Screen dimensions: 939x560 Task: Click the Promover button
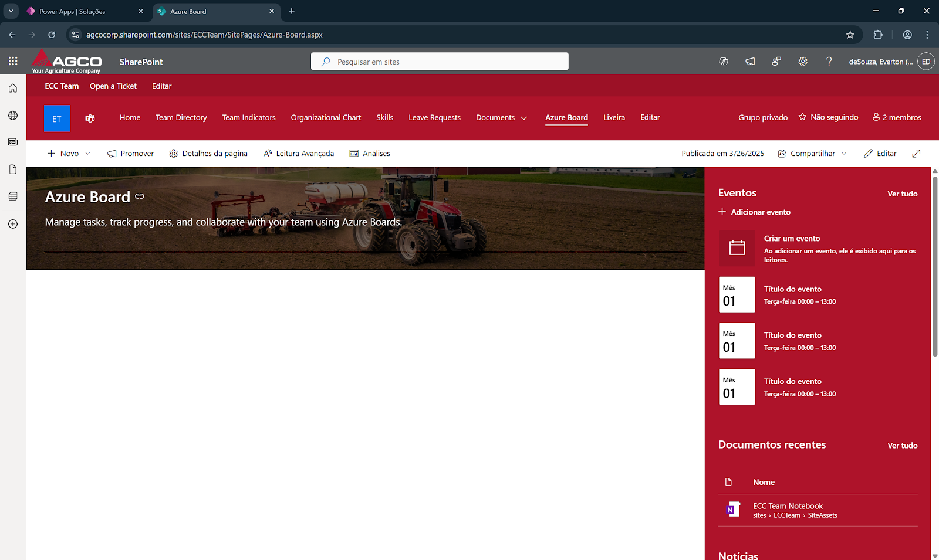click(130, 154)
